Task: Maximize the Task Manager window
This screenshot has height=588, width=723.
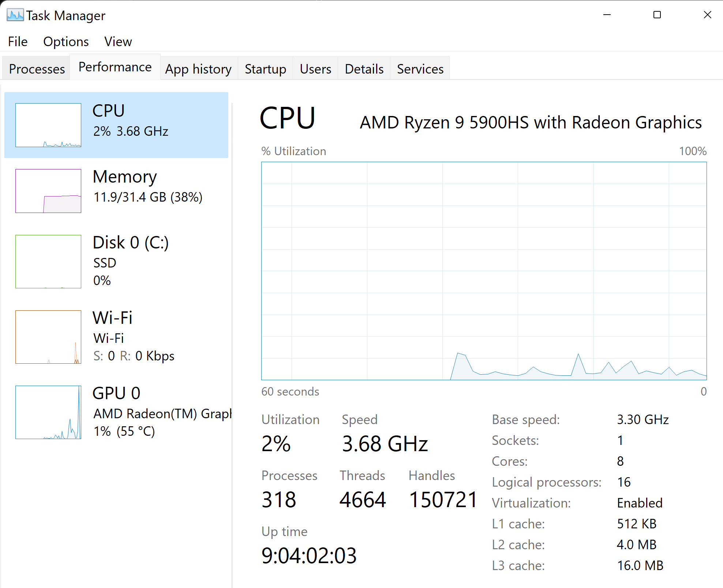Action: click(x=657, y=15)
